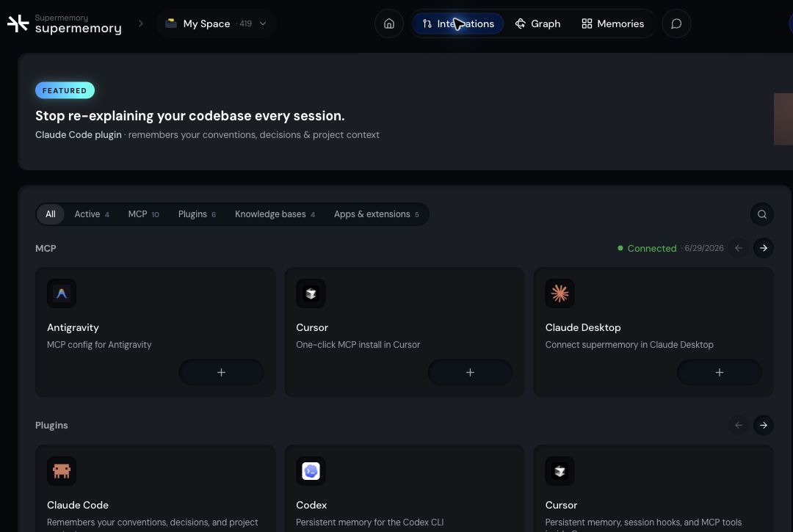Click "MCP config for Antigravity" description

coord(99,345)
